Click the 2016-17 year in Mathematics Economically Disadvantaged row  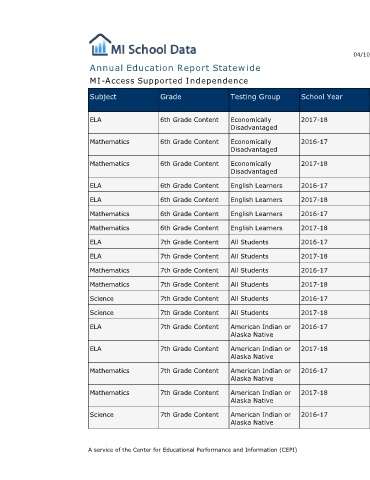pyautogui.click(x=314, y=142)
